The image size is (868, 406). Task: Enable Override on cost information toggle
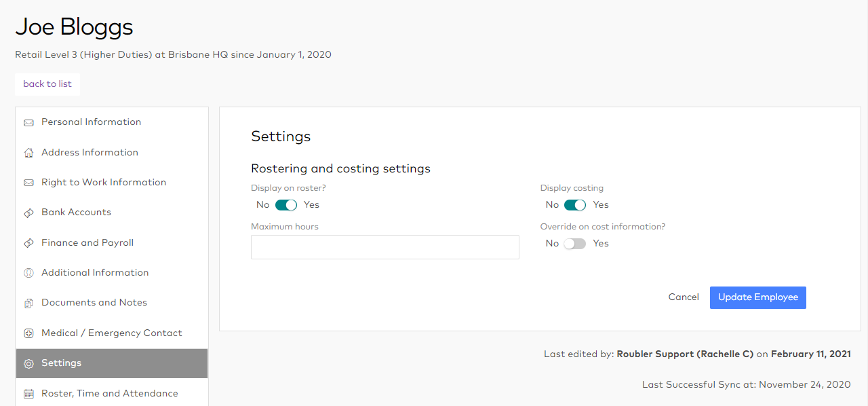click(575, 244)
